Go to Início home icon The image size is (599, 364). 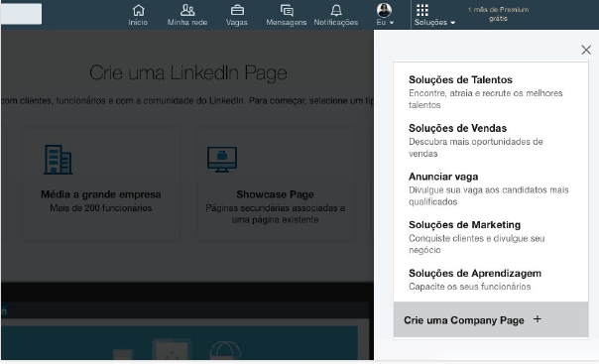138,10
